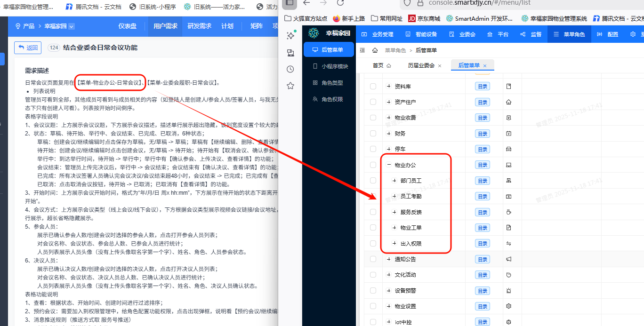Open browsing history via the clock sidebar icon

point(290,69)
